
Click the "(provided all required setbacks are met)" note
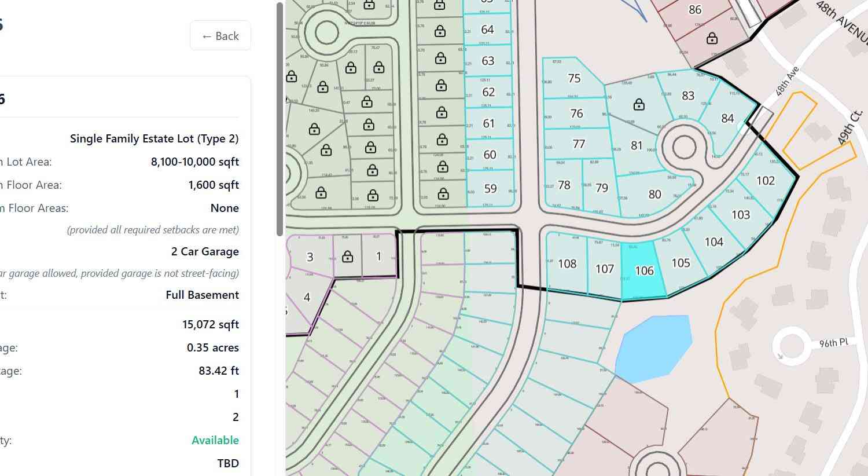153,230
